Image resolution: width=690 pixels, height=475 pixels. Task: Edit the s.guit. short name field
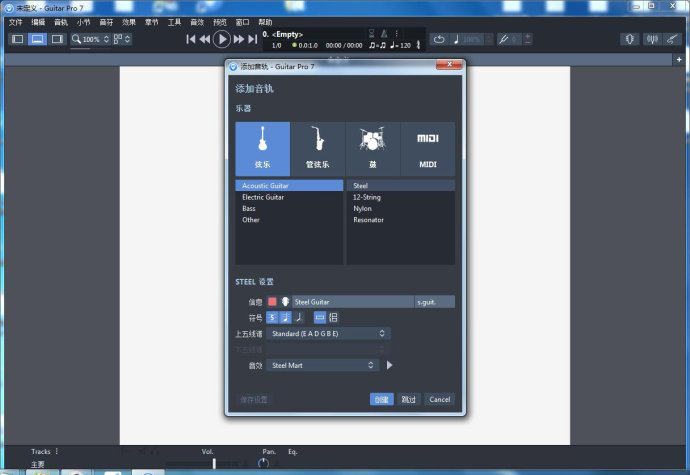[x=435, y=302]
